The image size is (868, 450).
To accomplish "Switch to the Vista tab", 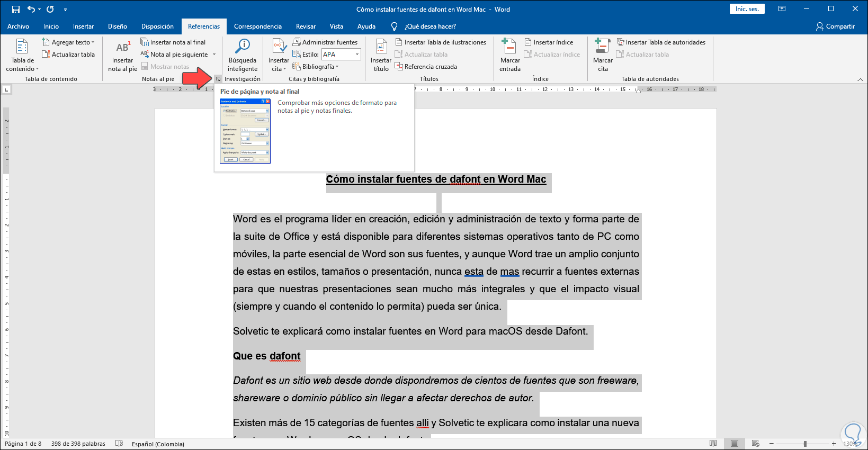I will pyautogui.click(x=336, y=26).
